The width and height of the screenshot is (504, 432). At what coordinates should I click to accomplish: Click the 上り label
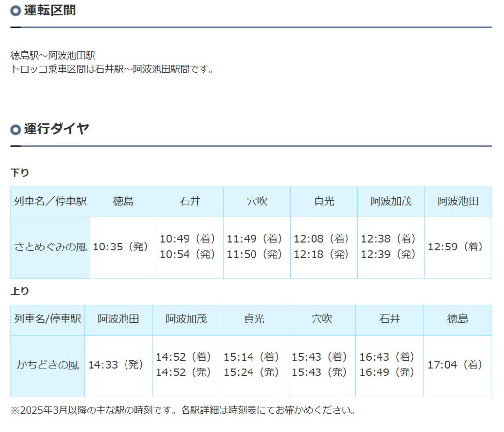[x=20, y=291]
